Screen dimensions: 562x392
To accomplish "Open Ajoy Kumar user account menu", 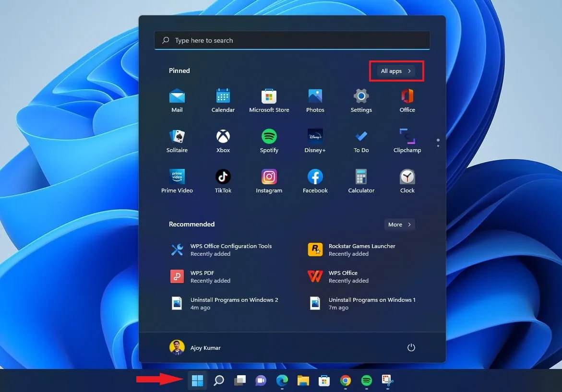I will (x=195, y=348).
